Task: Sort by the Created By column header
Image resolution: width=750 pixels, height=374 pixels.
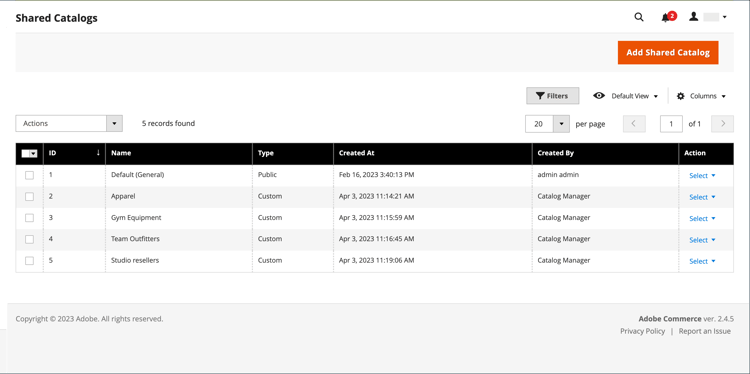Action: 605,153
